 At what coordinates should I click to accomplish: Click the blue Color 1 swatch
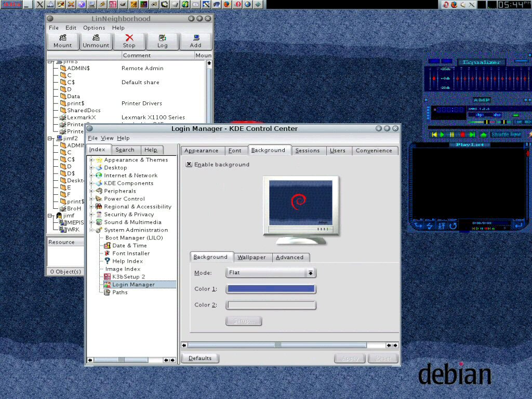click(x=271, y=289)
